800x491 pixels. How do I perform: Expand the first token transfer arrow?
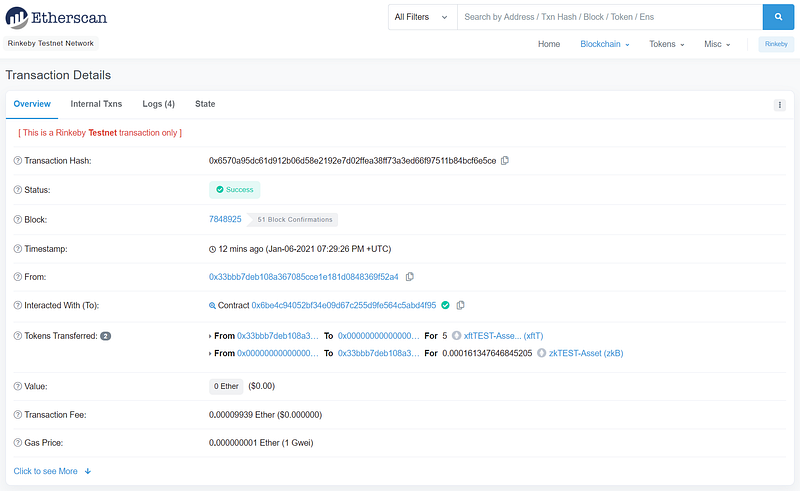pos(210,336)
